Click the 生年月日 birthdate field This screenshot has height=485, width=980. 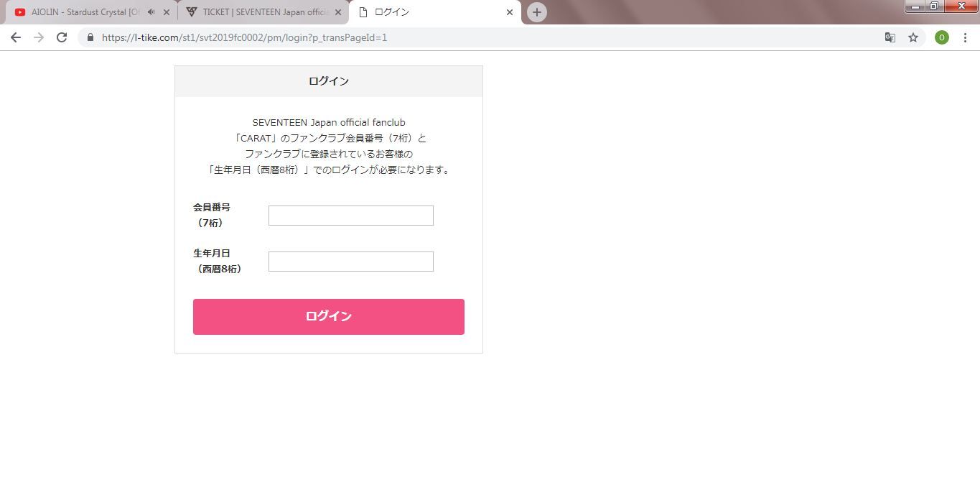coord(351,262)
